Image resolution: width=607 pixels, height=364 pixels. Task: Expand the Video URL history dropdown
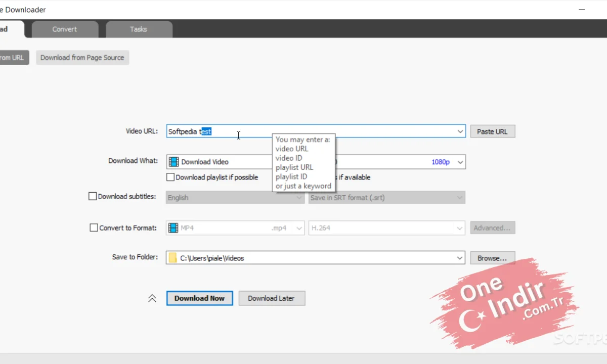click(460, 131)
